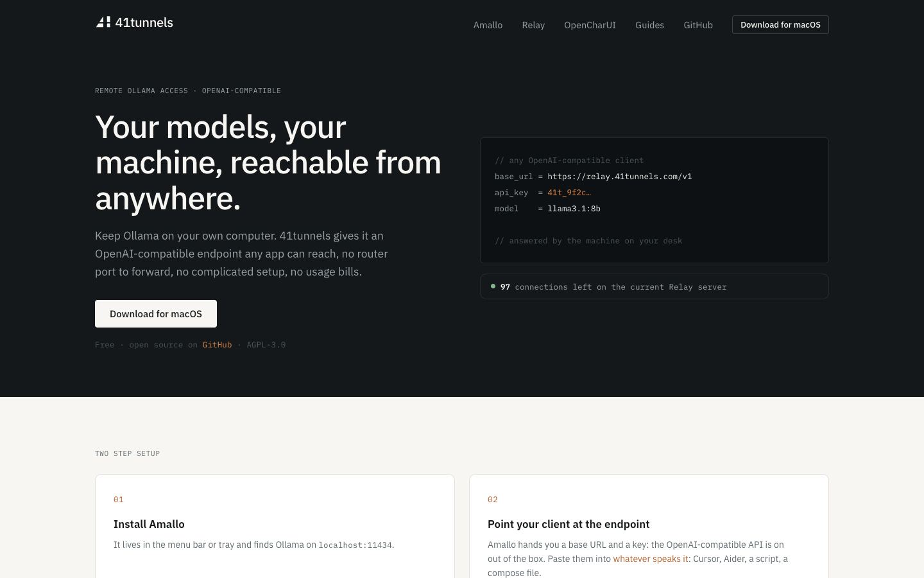924x578 pixels.
Task: Click the AGPL-3.0 license text
Action: pyautogui.click(x=266, y=345)
